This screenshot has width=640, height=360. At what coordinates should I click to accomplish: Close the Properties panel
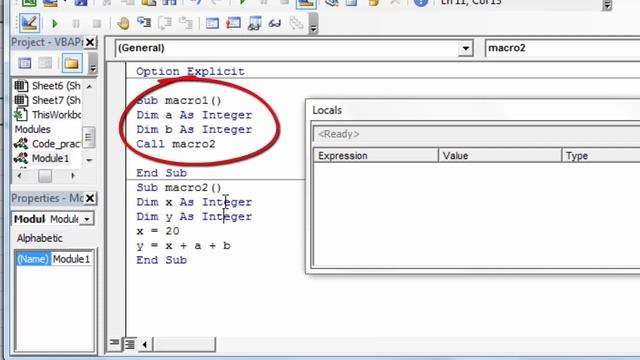(90, 198)
